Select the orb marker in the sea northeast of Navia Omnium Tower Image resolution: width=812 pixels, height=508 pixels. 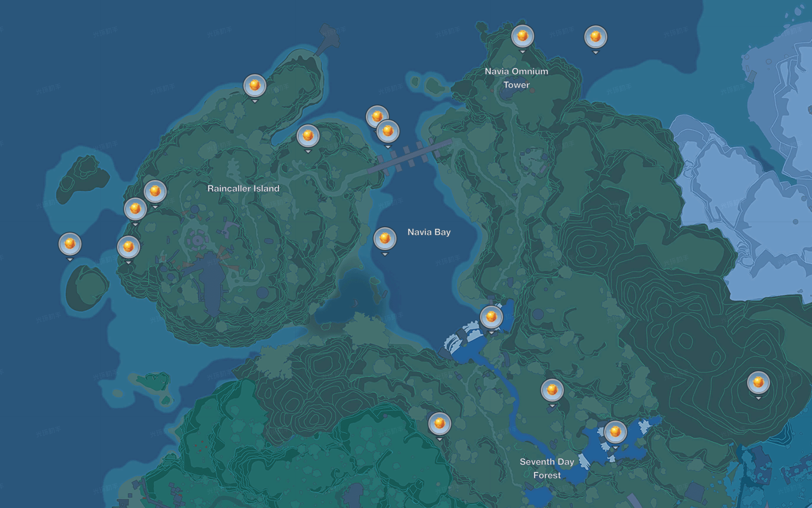tap(596, 37)
